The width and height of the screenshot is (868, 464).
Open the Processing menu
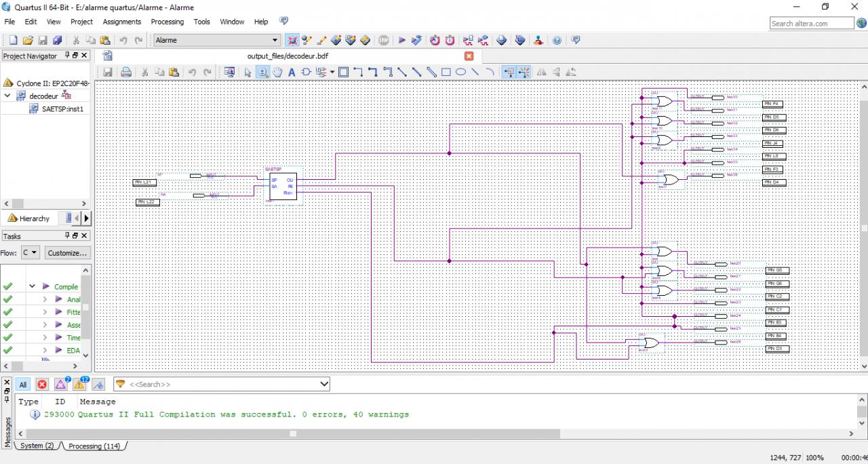pyautogui.click(x=167, y=22)
